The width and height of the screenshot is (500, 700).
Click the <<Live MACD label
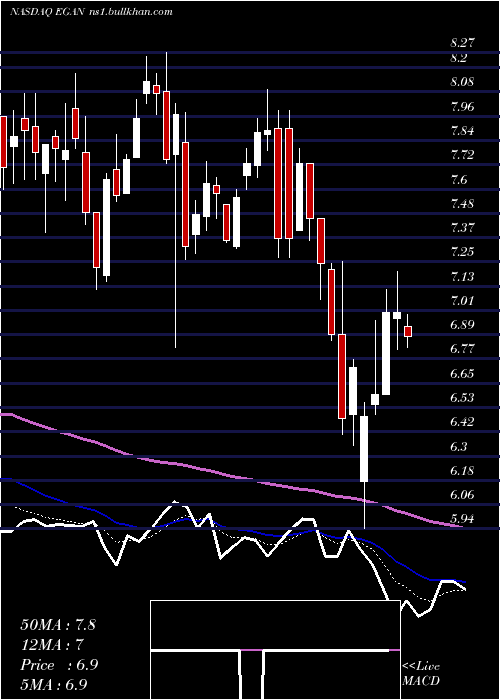click(x=421, y=674)
